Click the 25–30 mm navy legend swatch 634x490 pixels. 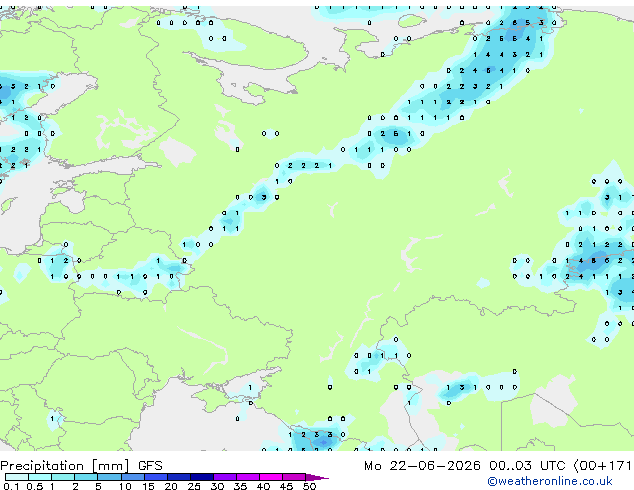click(201, 477)
